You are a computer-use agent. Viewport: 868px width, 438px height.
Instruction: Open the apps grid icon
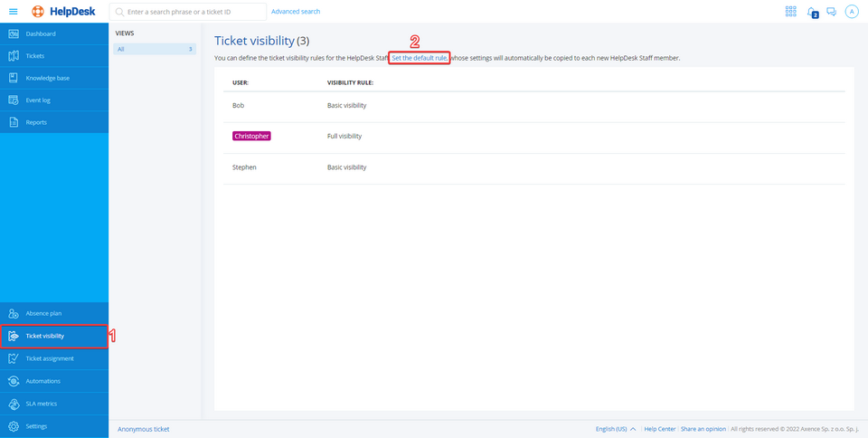791,12
